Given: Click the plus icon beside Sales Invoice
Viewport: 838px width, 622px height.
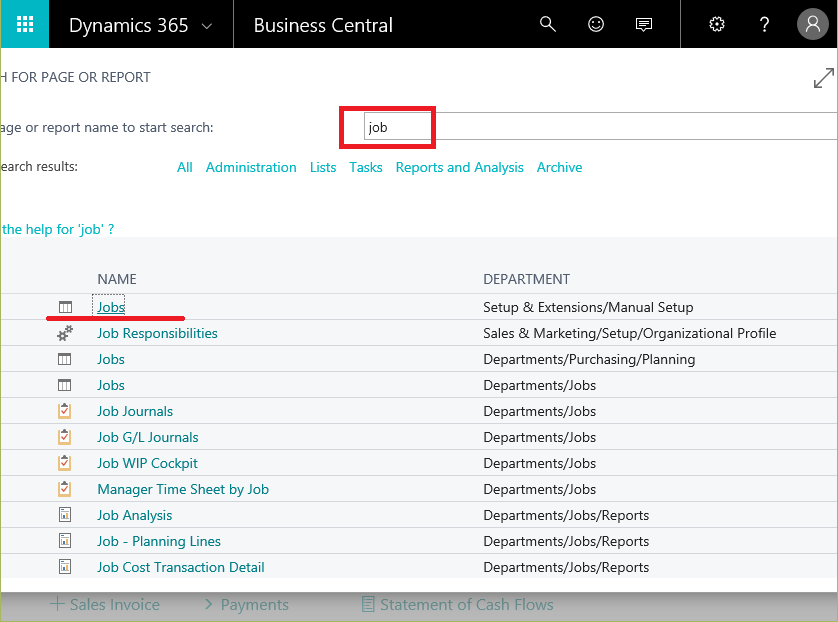Looking at the screenshot, I should (x=57, y=604).
